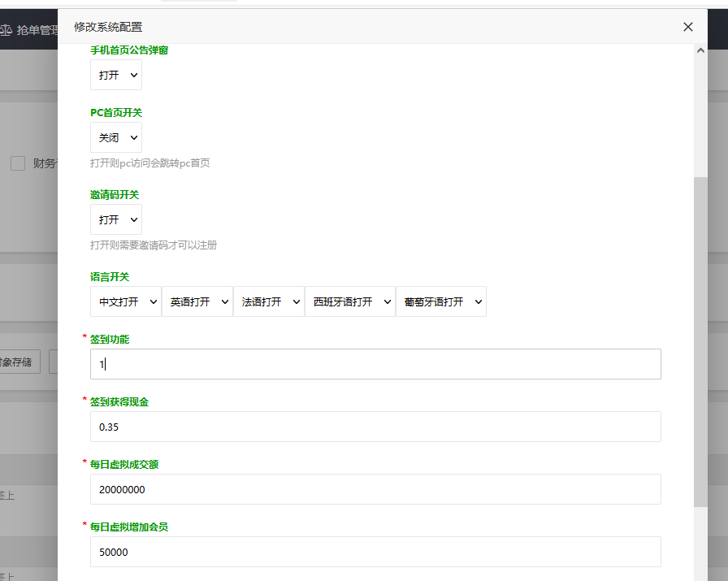Open the 西班牙语打开 language dropdown
Screen dimensions: 728x581
point(349,301)
